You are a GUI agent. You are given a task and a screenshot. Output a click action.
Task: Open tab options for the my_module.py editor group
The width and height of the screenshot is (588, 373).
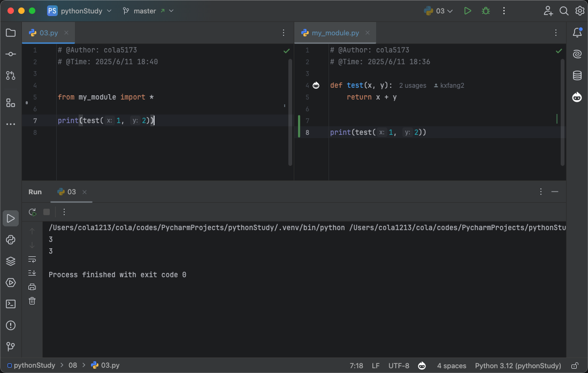pyautogui.click(x=556, y=33)
